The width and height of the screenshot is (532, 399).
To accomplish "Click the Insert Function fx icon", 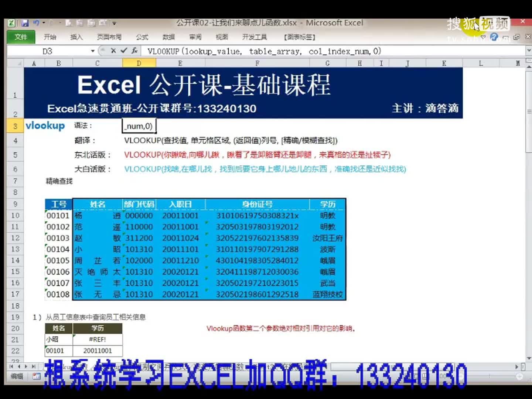I will coord(134,51).
